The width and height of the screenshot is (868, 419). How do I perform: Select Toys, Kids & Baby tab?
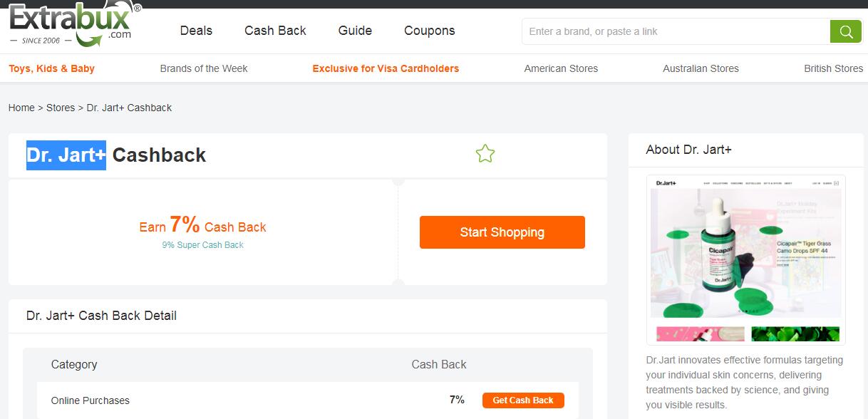(x=52, y=68)
